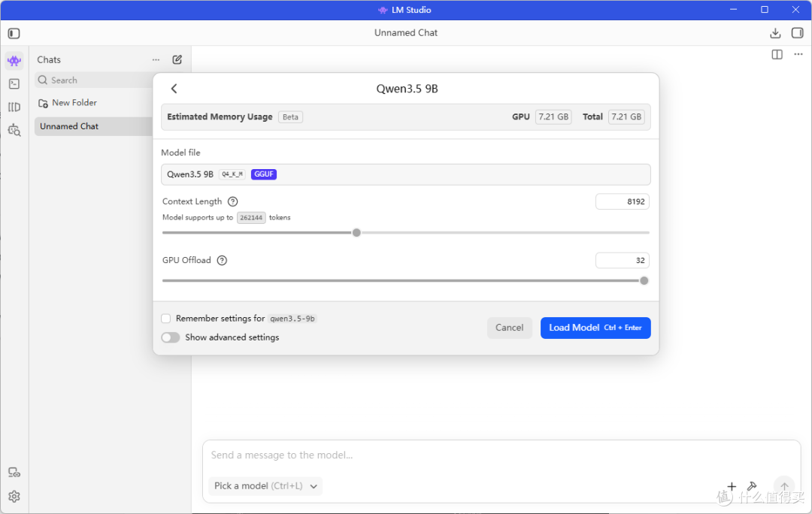The height and width of the screenshot is (514, 812).
Task: Open the Chat view purple robot icon
Action: point(14,61)
